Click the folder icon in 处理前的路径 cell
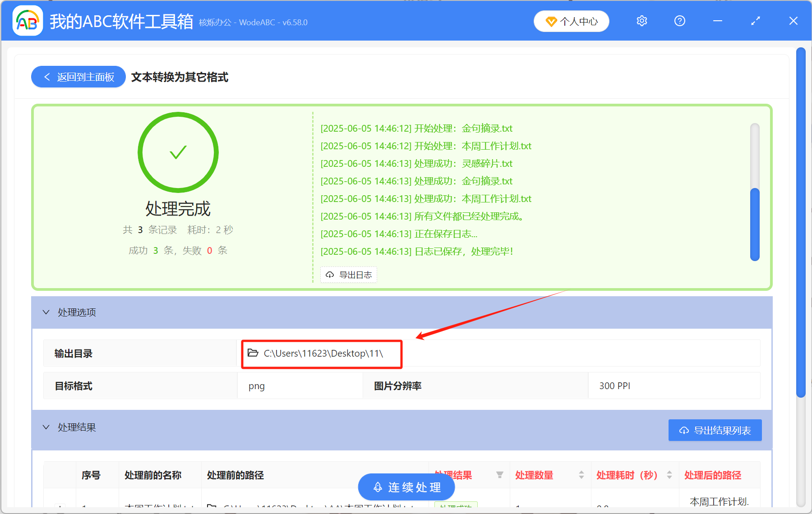The image size is (812, 514). tap(212, 506)
